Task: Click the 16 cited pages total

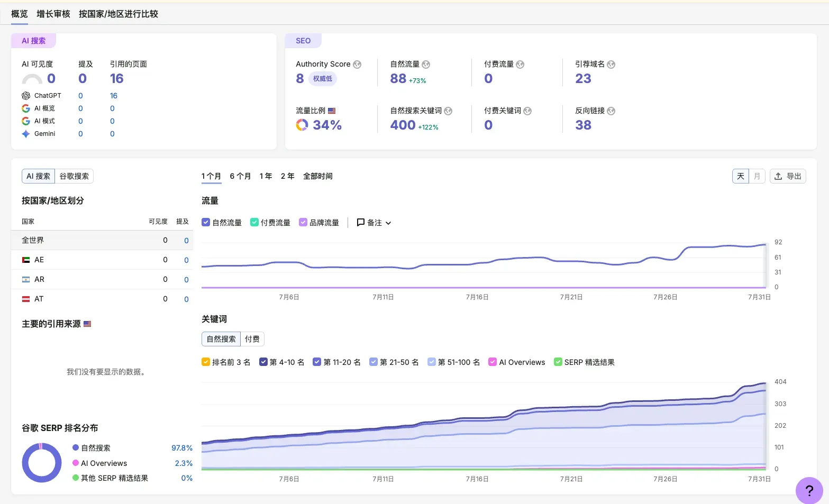Action: click(117, 79)
